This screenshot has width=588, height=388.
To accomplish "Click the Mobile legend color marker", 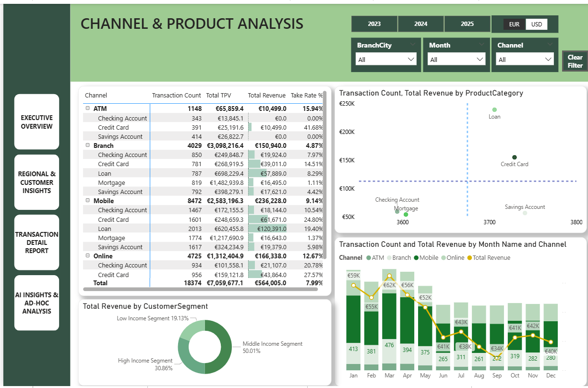I will 416,258.
